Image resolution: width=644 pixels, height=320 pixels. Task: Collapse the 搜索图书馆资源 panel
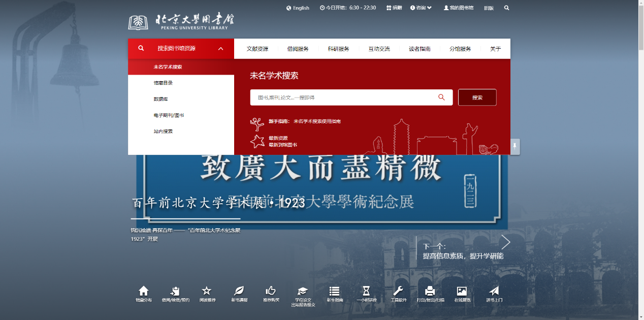[220, 49]
